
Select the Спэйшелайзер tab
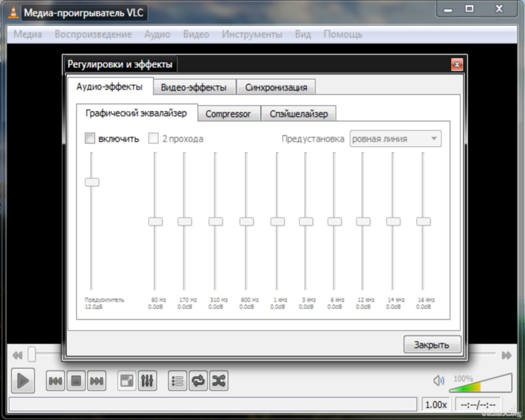(x=299, y=114)
